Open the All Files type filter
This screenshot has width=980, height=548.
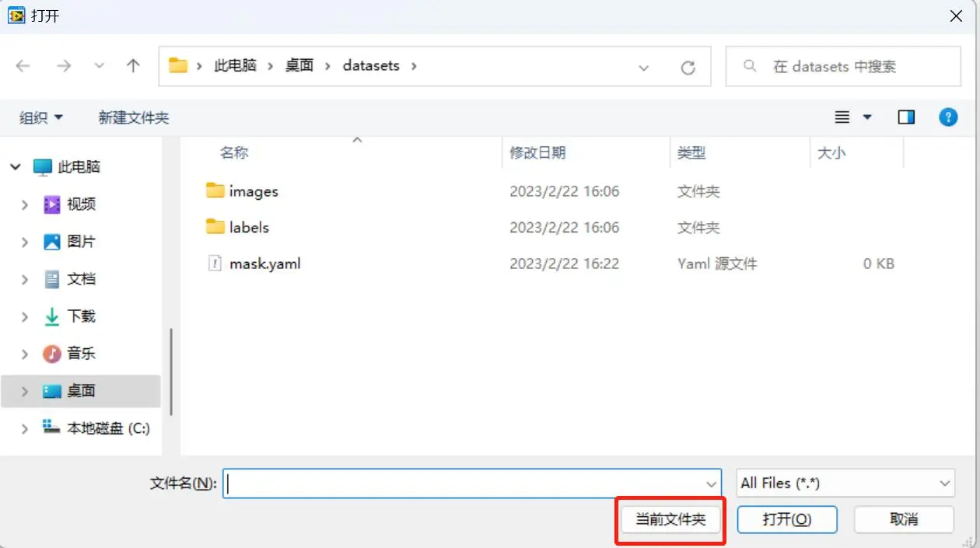[x=845, y=483]
